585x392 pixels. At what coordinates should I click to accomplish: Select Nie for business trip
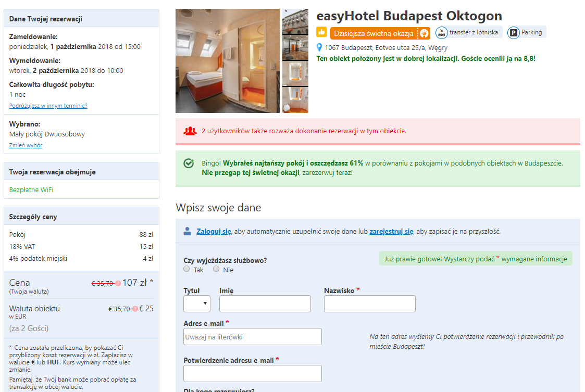coord(216,269)
